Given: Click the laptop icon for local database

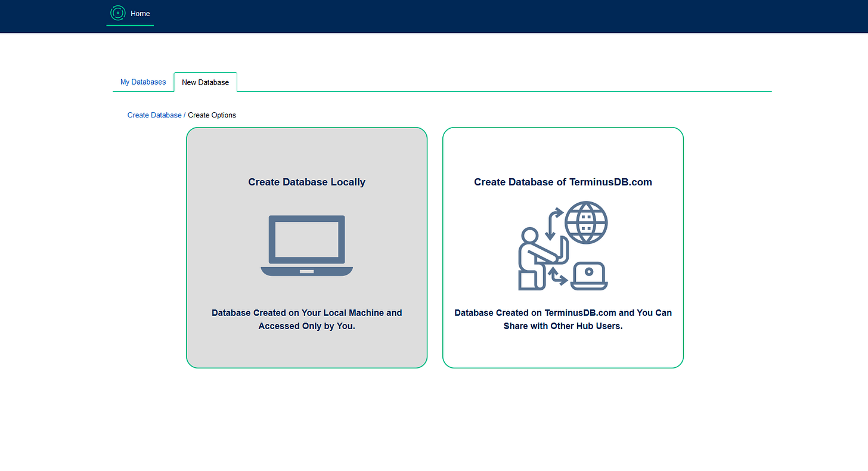Looking at the screenshot, I should click(307, 246).
